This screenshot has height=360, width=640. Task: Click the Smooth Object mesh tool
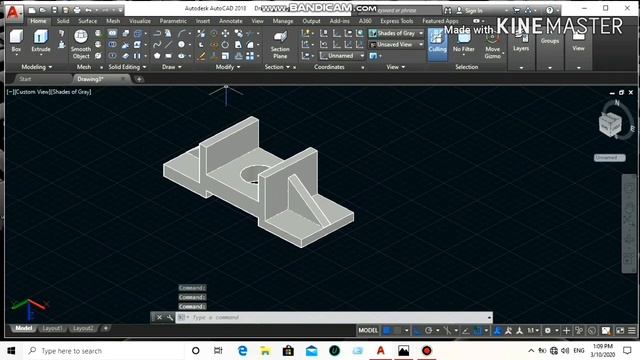pos(81,44)
